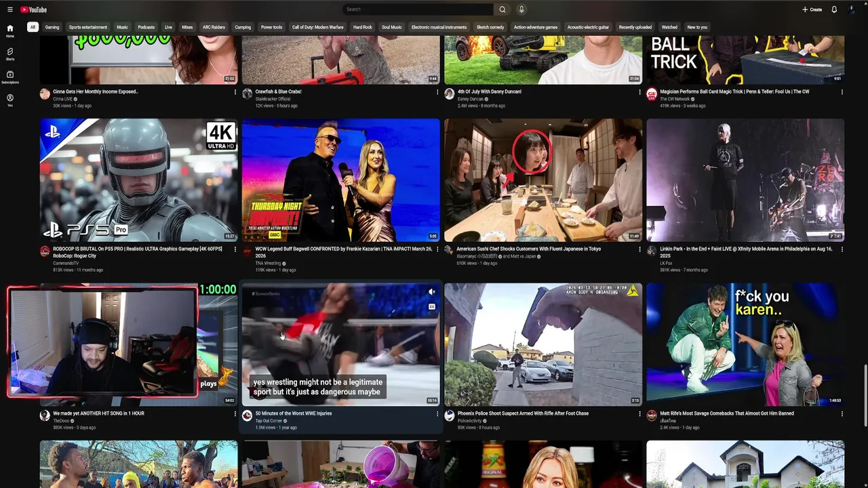The width and height of the screenshot is (868, 488).
Task: Open the video titled Crawfish & Blue Crabs!
Action: (x=278, y=91)
